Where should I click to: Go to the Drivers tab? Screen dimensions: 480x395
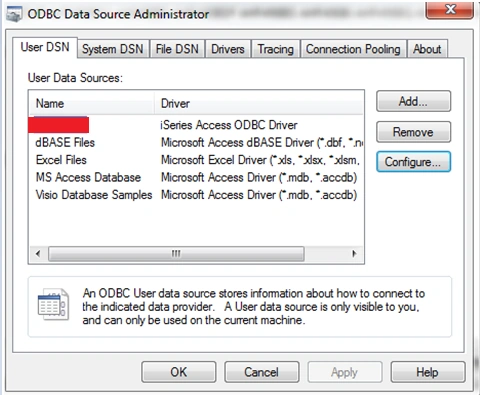coord(228,49)
